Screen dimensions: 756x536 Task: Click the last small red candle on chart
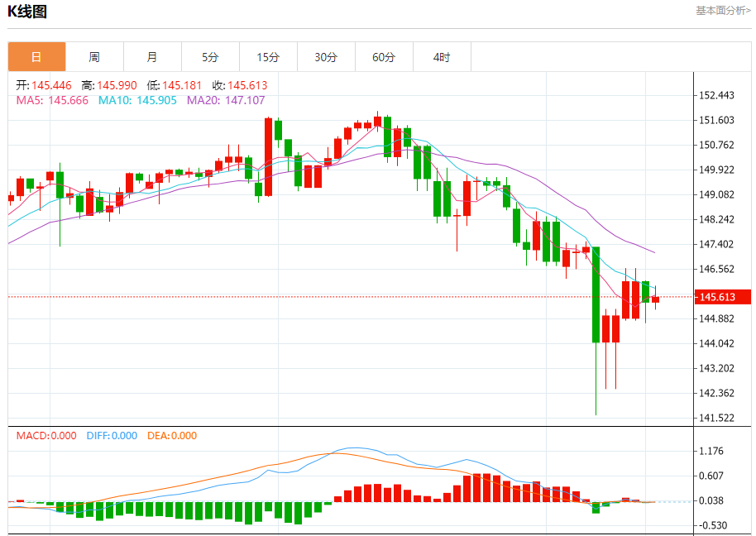click(655, 299)
